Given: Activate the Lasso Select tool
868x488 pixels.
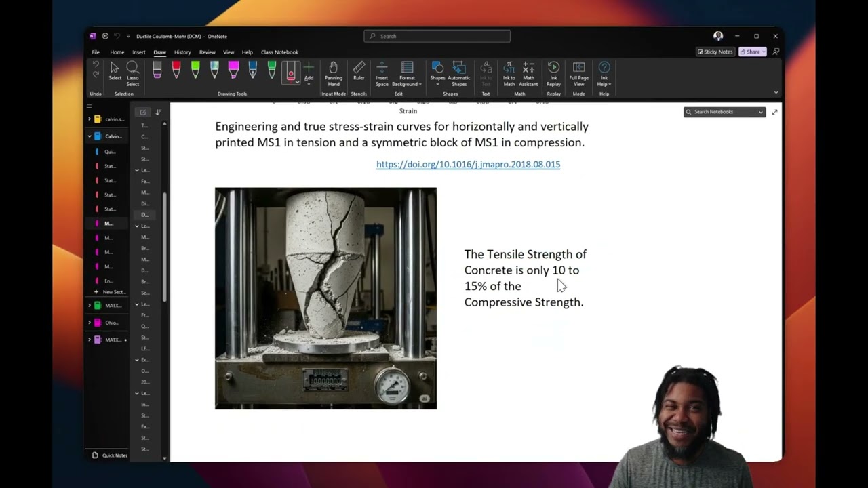Looking at the screenshot, I should tap(132, 72).
